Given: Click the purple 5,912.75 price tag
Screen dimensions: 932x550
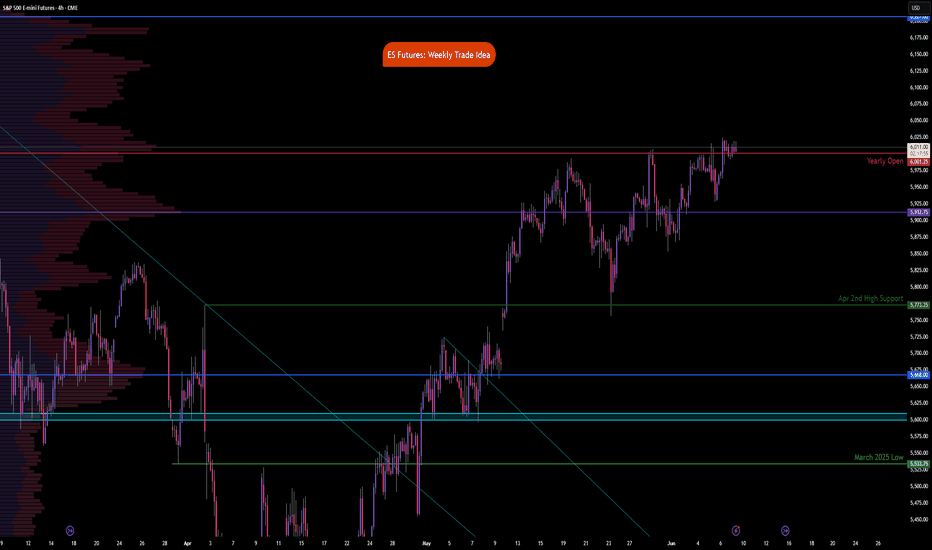Looking at the screenshot, I should tap(919, 212).
